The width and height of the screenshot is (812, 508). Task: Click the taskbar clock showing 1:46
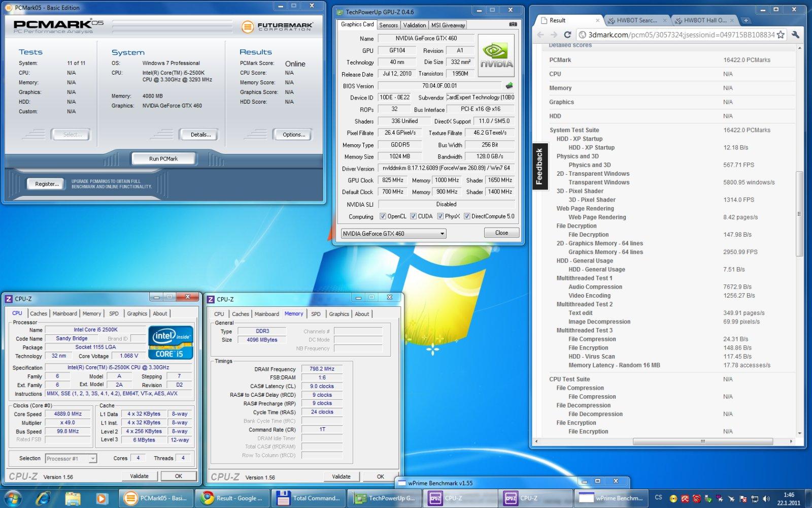pos(789,499)
